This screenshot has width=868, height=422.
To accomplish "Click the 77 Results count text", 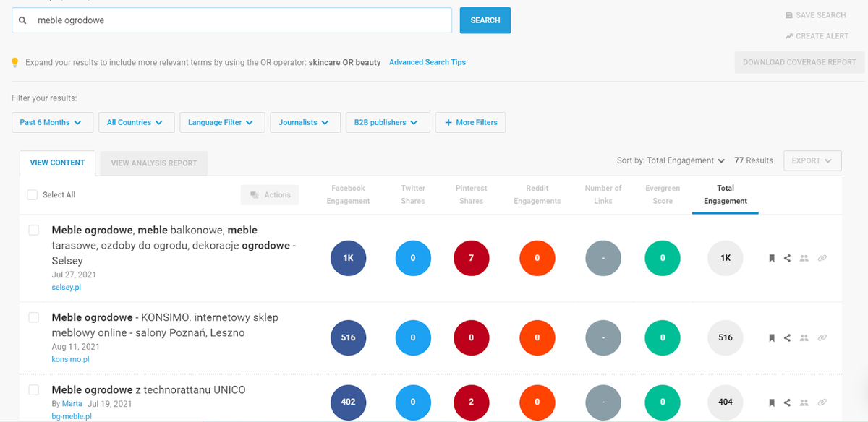I will 754,160.
